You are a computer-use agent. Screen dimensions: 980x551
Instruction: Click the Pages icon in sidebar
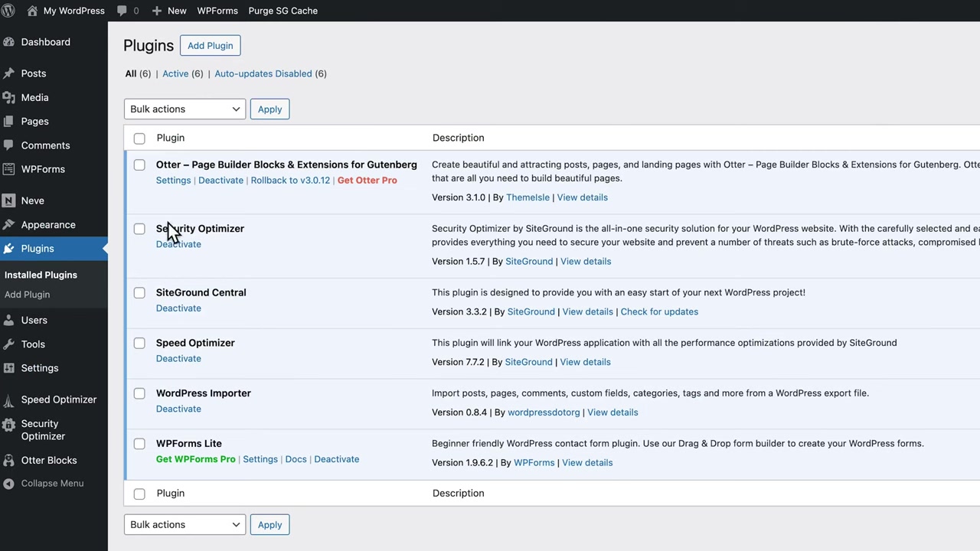tap(8, 122)
